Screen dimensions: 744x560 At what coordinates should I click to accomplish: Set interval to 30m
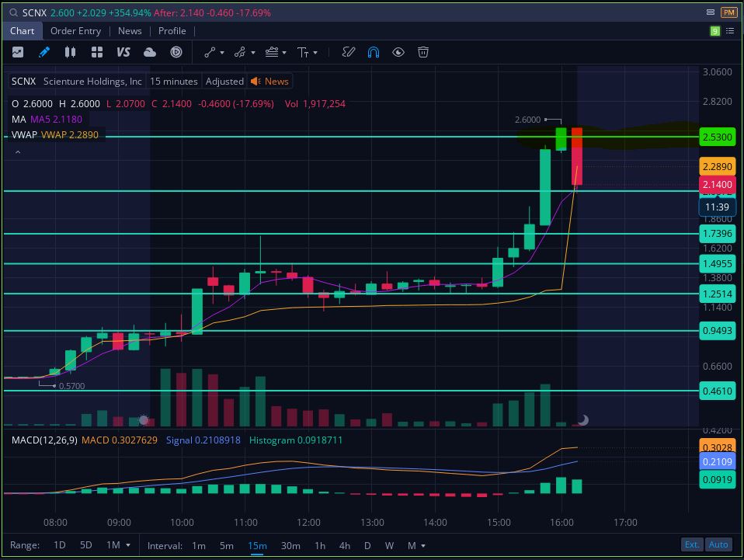coord(290,546)
